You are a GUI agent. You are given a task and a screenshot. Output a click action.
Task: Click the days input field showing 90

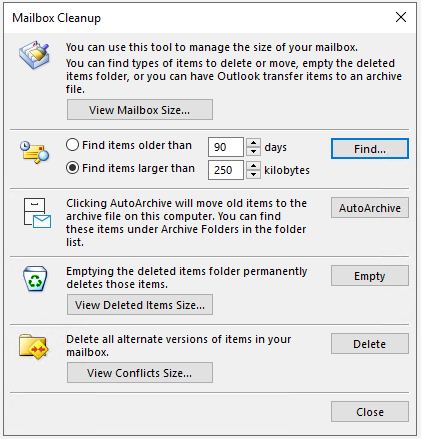tap(226, 147)
